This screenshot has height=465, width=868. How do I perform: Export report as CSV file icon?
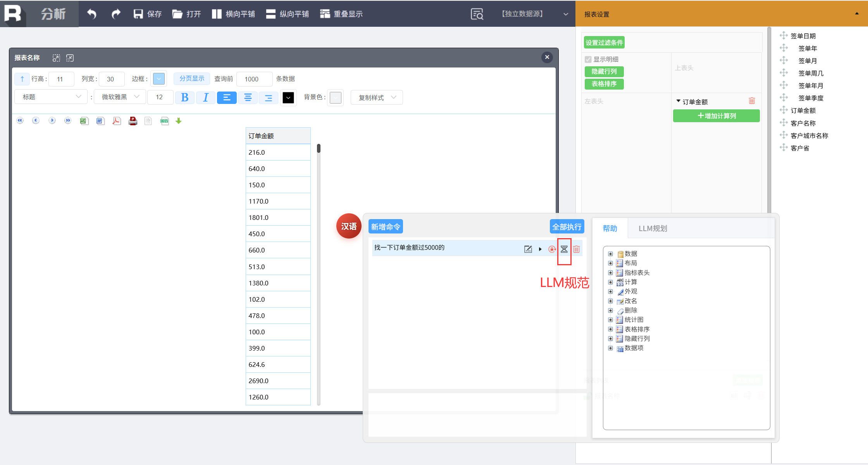(164, 121)
